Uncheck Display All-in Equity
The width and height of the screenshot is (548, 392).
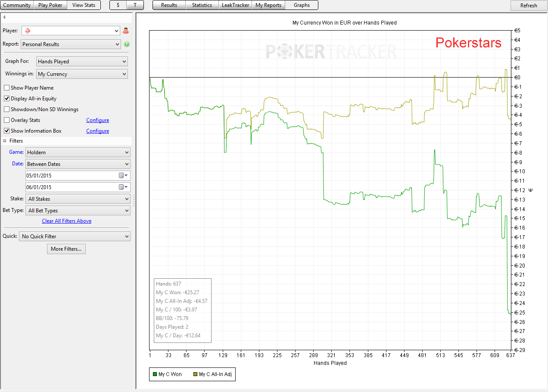6,99
